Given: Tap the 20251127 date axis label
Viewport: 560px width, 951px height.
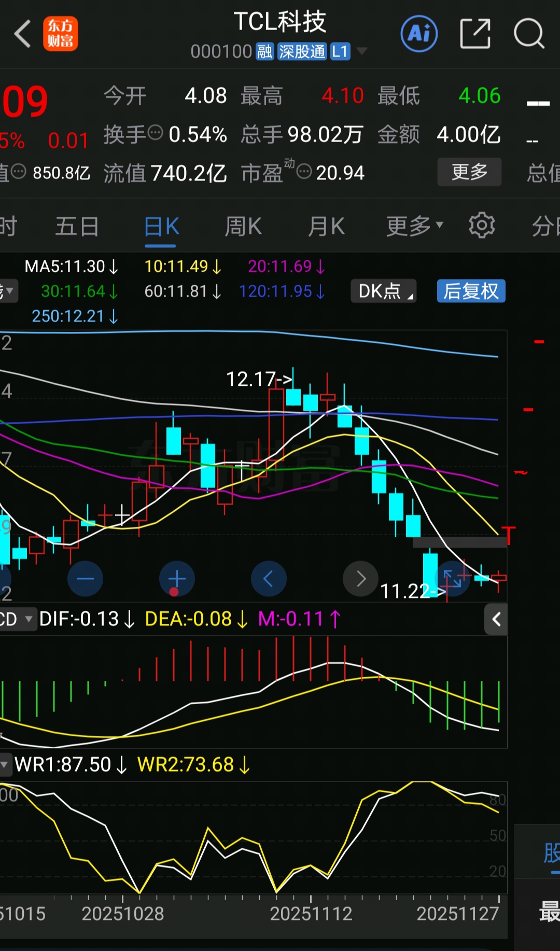Looking at the screenshot, I should [458, 914].
